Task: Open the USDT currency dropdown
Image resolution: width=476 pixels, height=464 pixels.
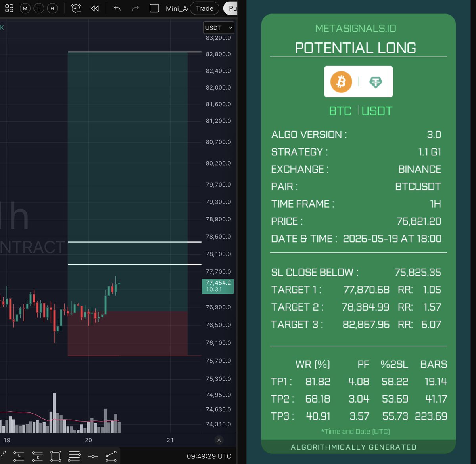Action: coord(219,28)
